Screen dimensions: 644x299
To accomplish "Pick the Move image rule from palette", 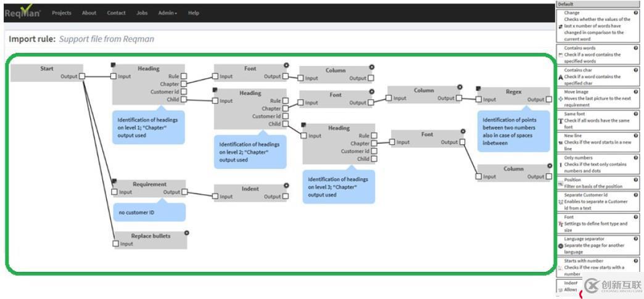I will 598,98.
